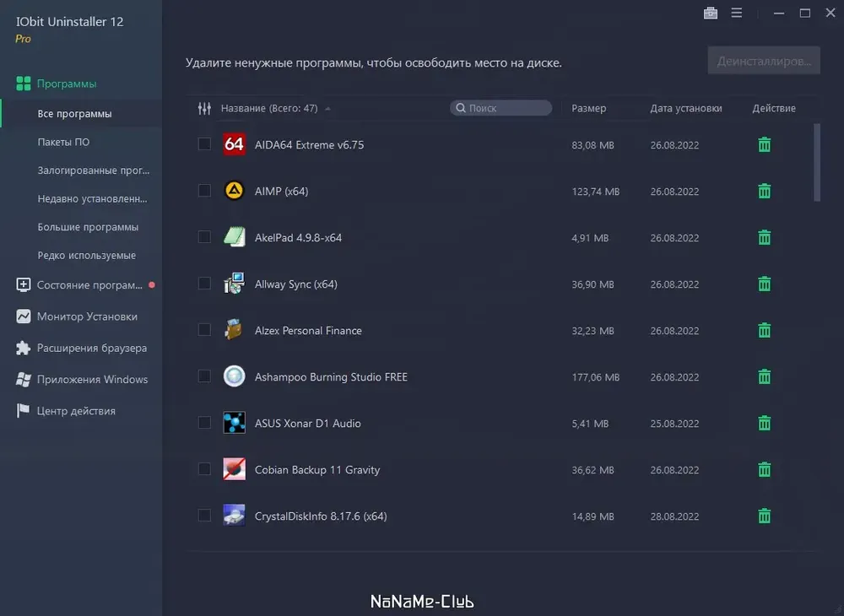Tick the checkbox for AkelPad 4.9.8-x64
The height and width of the screenshot is (616, 844).
204,237
